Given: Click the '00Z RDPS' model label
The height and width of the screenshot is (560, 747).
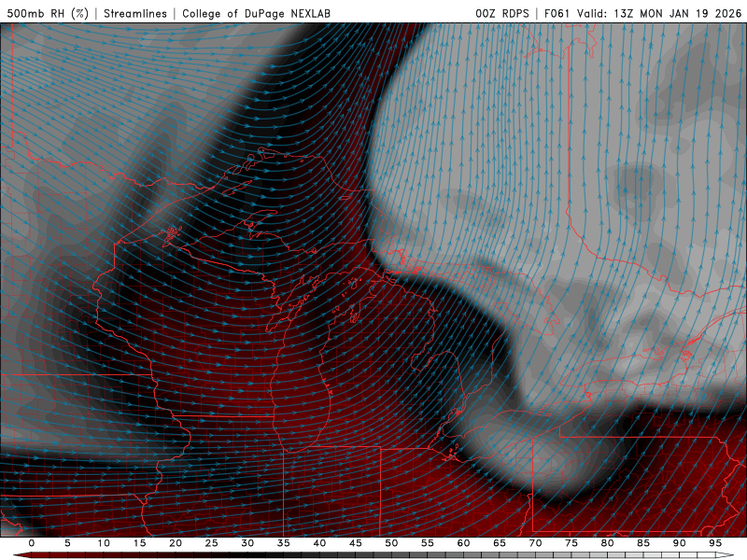Looking at the screenshot, I should pos(502,13).
